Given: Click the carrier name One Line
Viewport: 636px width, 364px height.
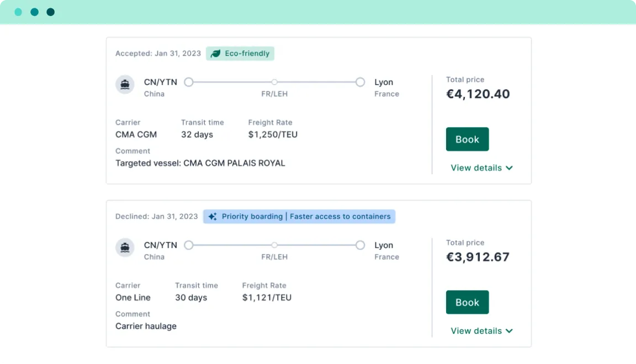Looking at the screenshot, I should [132, 297].
